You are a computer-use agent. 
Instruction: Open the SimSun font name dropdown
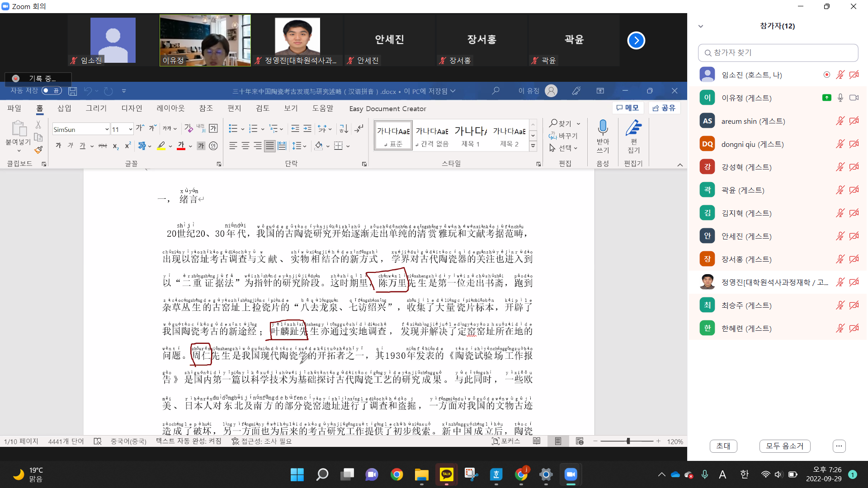pyautogui.click(x=107, y=129)
